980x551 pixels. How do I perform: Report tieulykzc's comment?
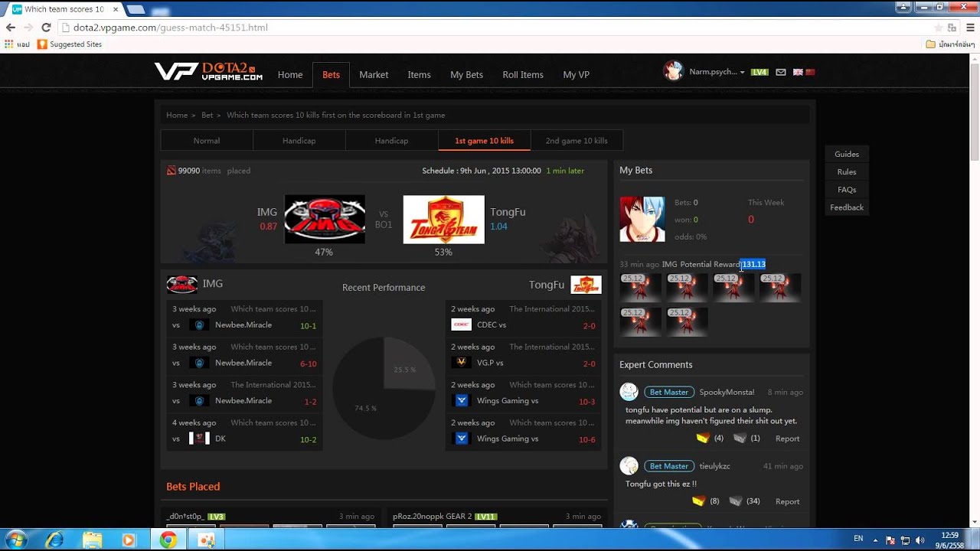[787, 501]
